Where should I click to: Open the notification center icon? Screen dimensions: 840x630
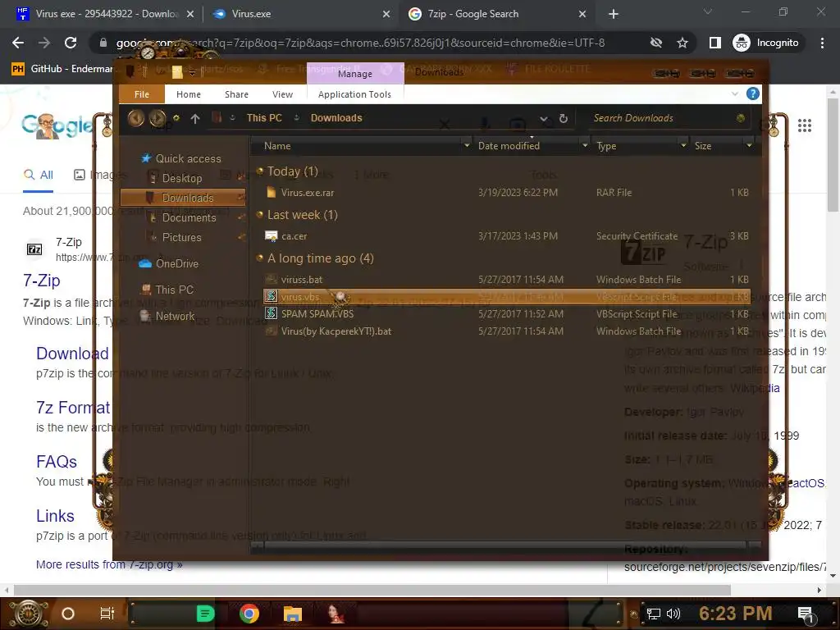(806, 614)
